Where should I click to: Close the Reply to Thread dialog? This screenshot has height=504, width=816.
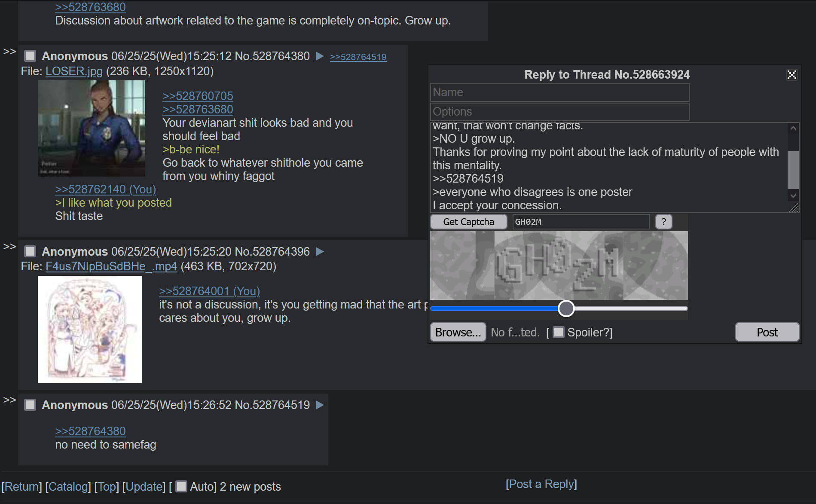[792, 75]
